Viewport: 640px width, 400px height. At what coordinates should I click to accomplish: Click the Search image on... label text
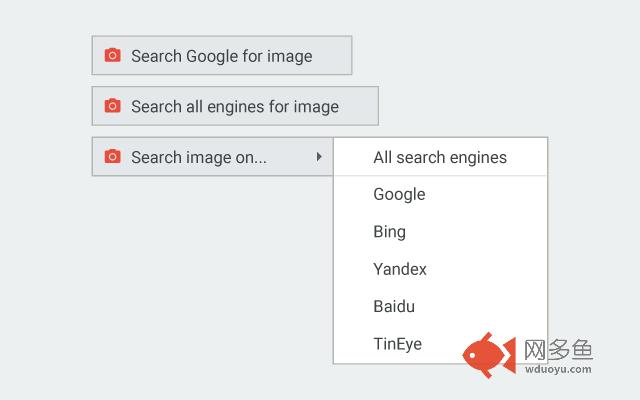198,157
